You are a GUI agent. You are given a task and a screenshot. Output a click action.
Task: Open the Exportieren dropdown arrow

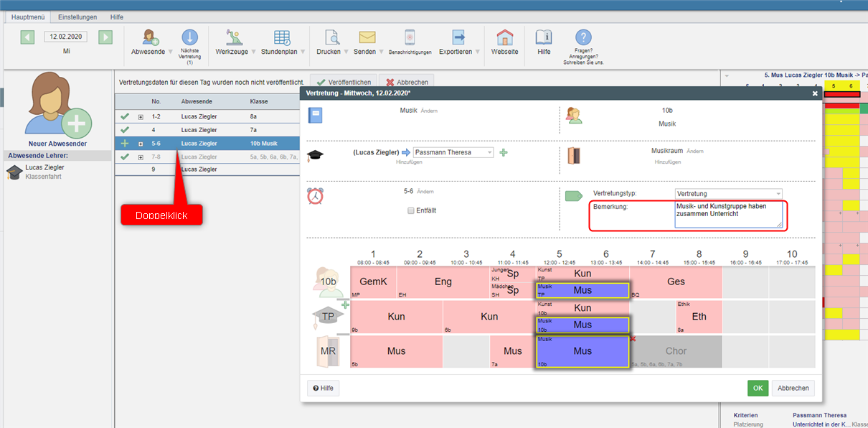coord(478,52)
